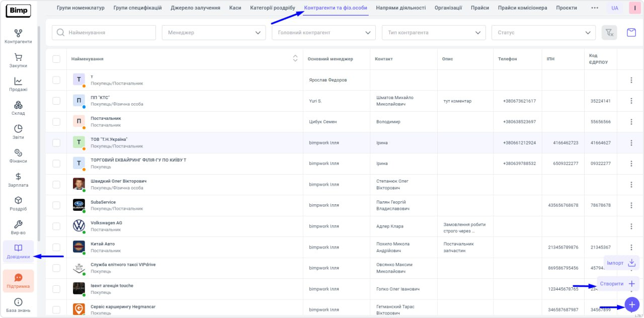Screen dimensions: 644x318
Task: Toggle the select-all checkbox in table header
Action: tap(56, 59)
